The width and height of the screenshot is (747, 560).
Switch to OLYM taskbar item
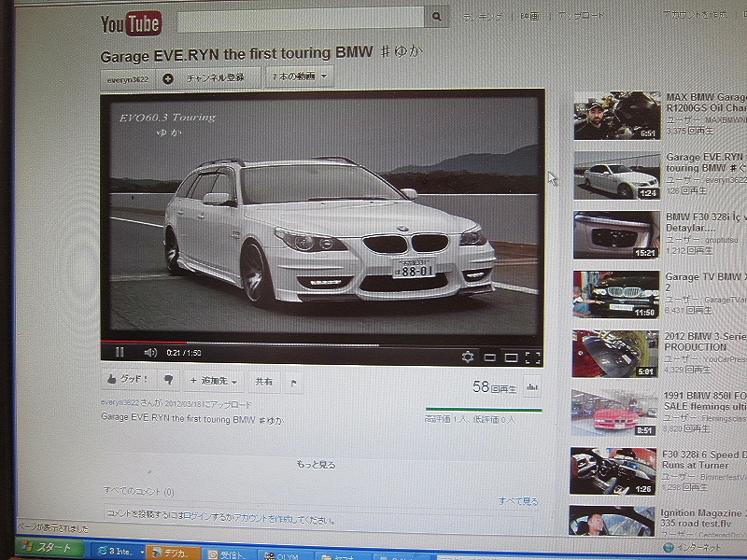point(286,556)
